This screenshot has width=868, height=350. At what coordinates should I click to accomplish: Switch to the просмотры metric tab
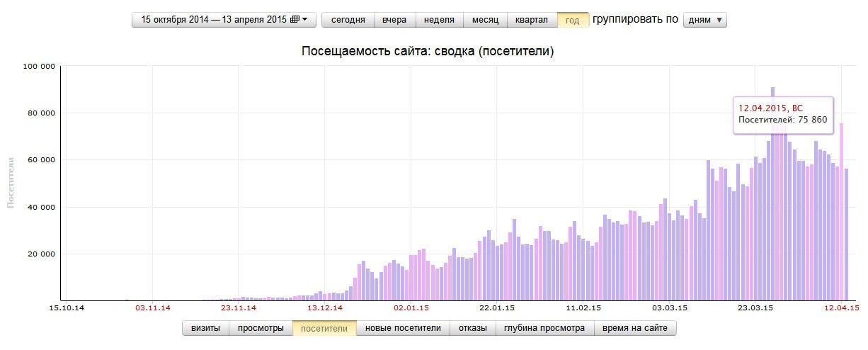click(261, 328)
